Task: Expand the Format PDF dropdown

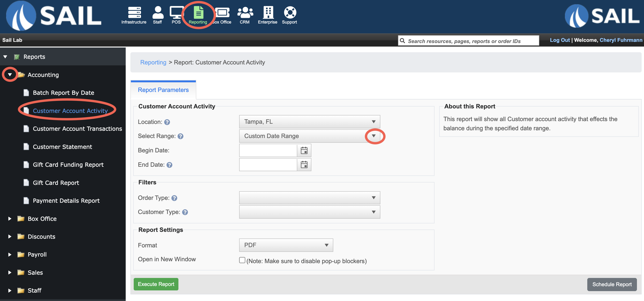Action: click(286, 245)
